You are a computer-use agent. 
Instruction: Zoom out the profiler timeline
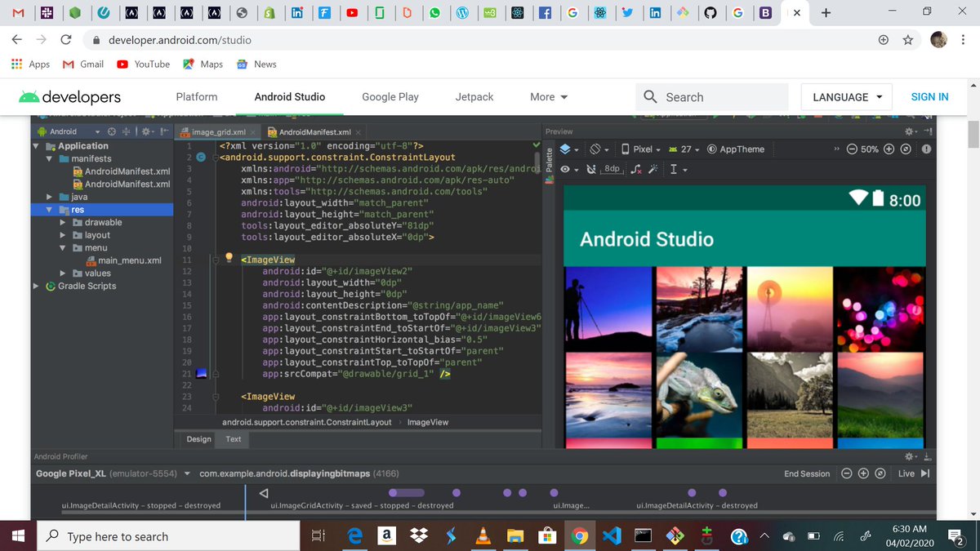pos(847,473)
